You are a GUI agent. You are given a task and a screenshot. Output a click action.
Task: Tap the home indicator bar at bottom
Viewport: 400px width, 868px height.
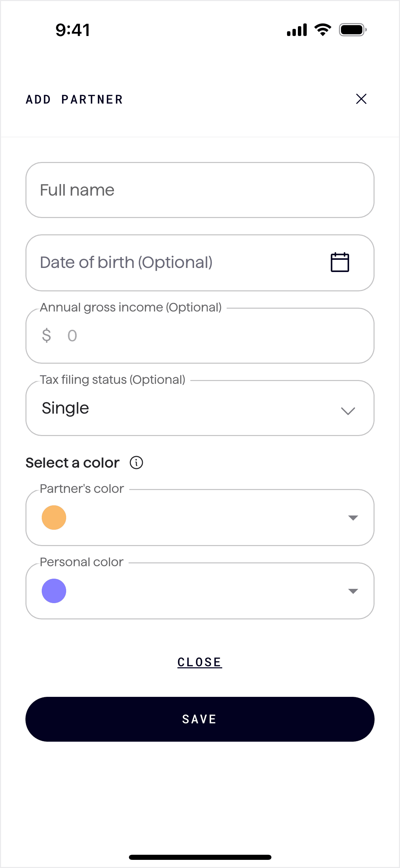click(x=200, y=857)
